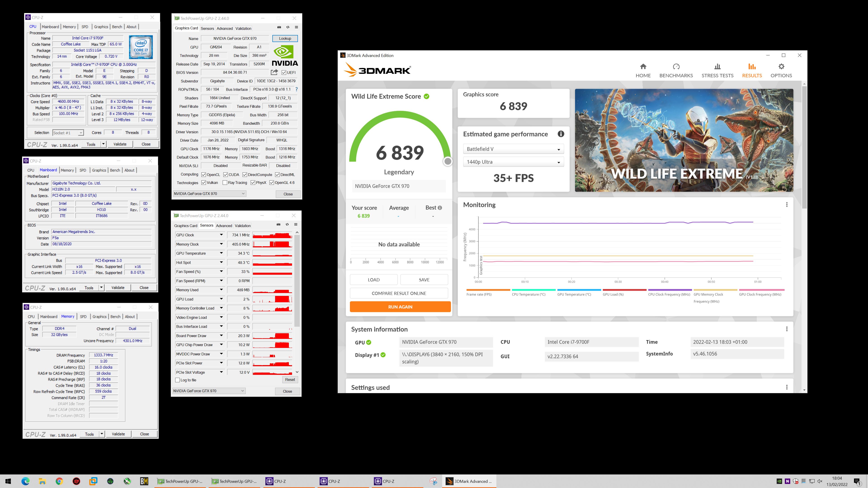Click the SAVE button in 3DMark

point(424,279)
